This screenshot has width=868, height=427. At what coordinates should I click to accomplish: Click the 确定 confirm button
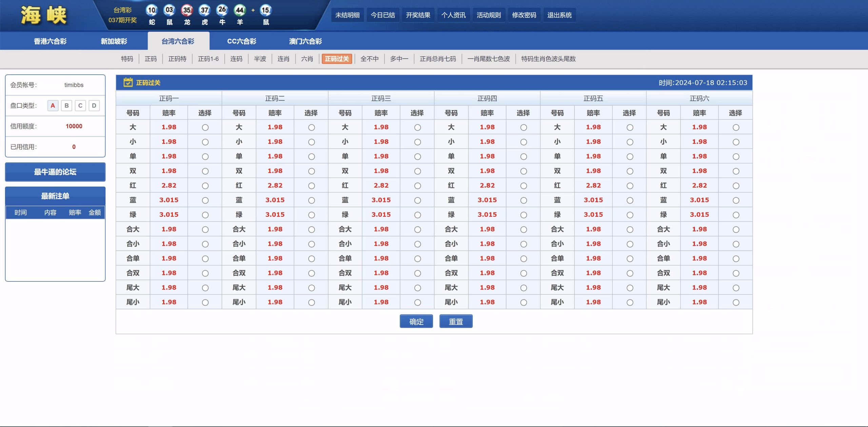(416, 321)
